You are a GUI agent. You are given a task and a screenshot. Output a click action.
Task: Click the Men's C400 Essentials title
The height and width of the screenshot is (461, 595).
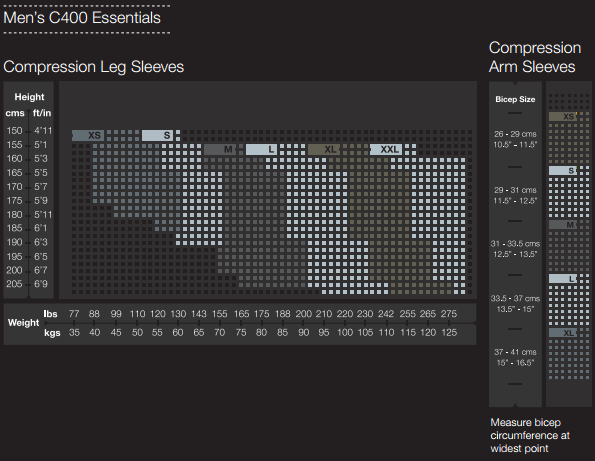click(82, 18)
